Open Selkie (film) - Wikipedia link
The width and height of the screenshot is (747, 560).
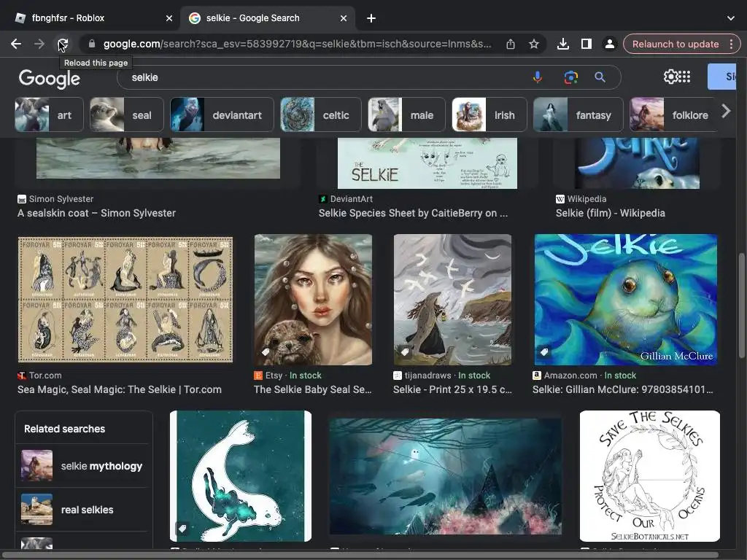[611, 214]
